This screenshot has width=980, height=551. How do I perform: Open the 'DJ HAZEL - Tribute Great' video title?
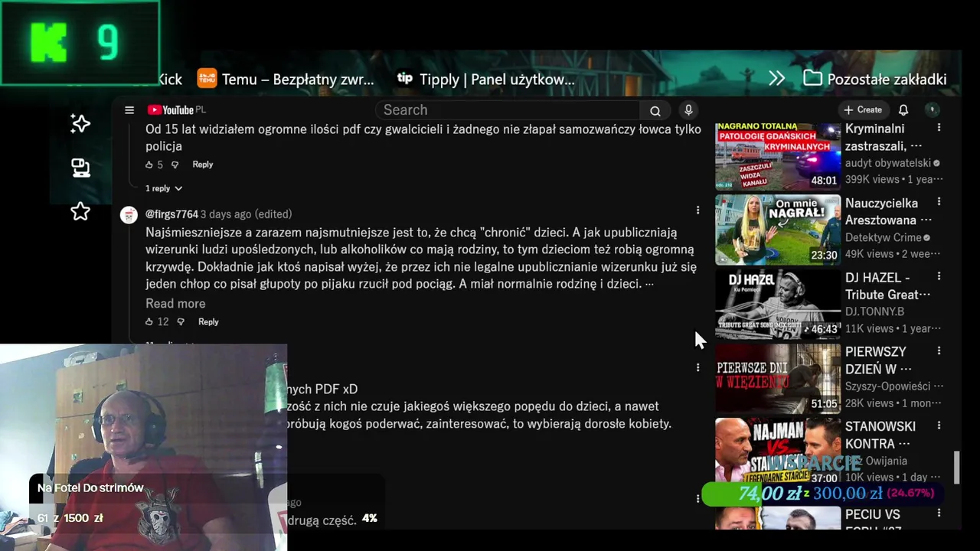tap(887, 285)
